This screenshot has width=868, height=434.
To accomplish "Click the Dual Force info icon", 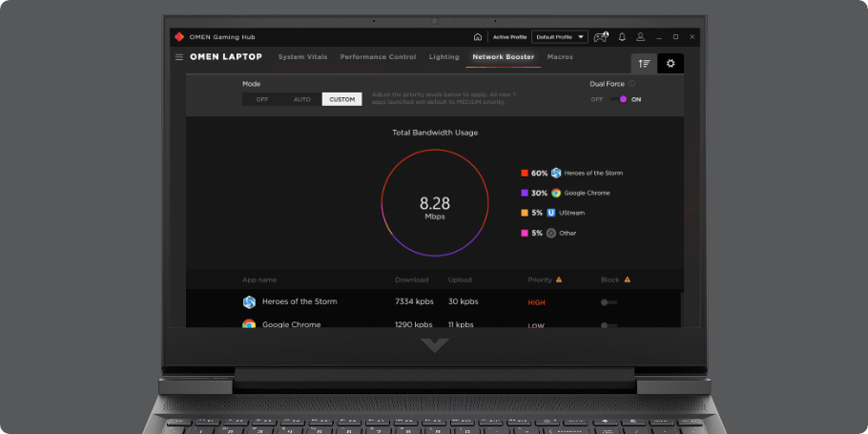I will click(631, 84).
